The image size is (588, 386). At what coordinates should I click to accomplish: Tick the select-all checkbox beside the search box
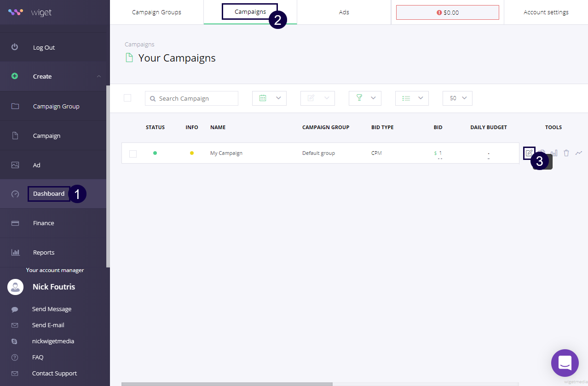pyautogui.click(x=127, y=98)
